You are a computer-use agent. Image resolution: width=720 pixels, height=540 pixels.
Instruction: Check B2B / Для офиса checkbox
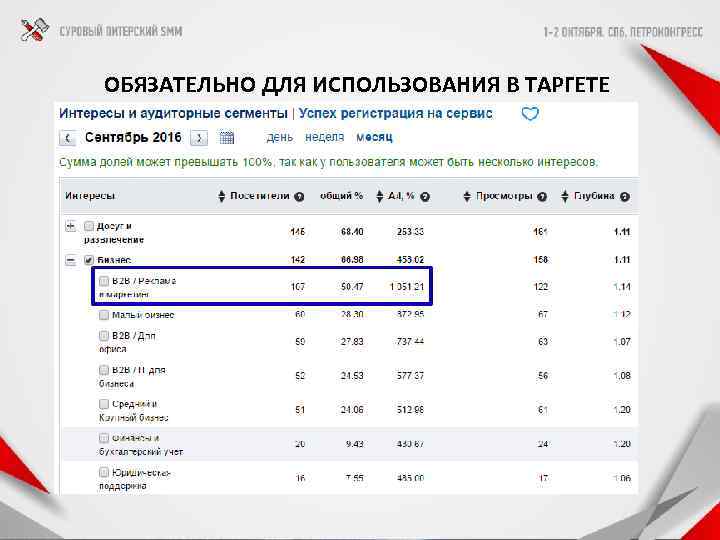[104, 336]
